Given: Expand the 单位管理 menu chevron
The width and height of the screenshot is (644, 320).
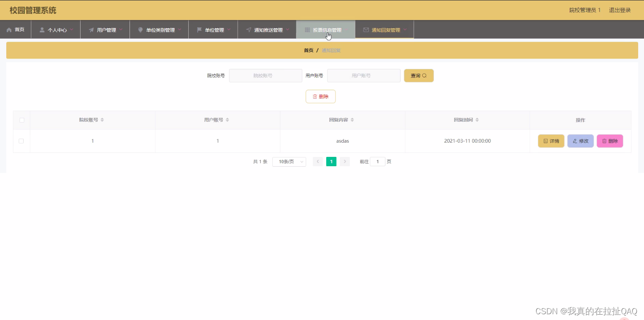Looking at the screenshot, I should click(x=229, y=30).
